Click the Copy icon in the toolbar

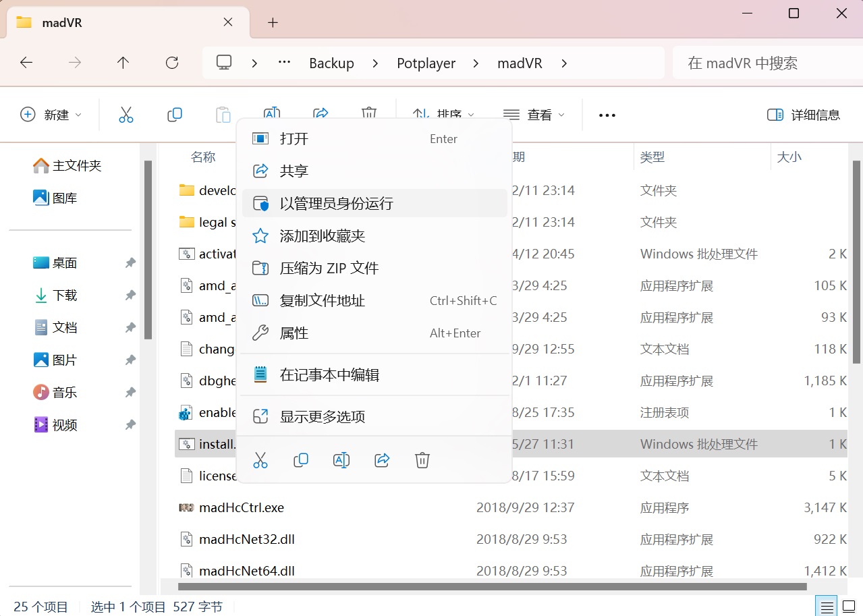click(x=175, y=115)
